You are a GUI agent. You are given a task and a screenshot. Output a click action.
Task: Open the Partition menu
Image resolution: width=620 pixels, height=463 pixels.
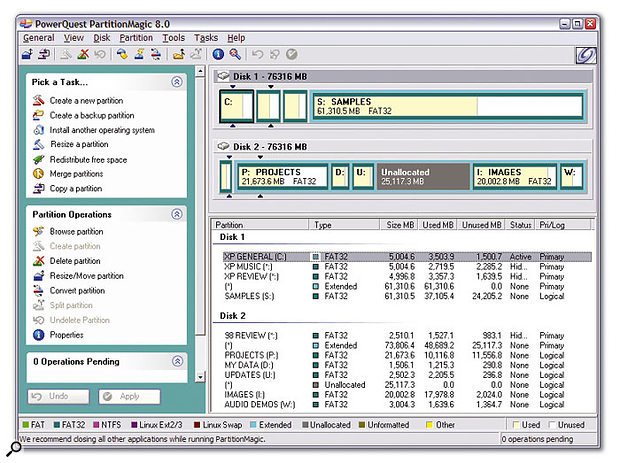136,38
